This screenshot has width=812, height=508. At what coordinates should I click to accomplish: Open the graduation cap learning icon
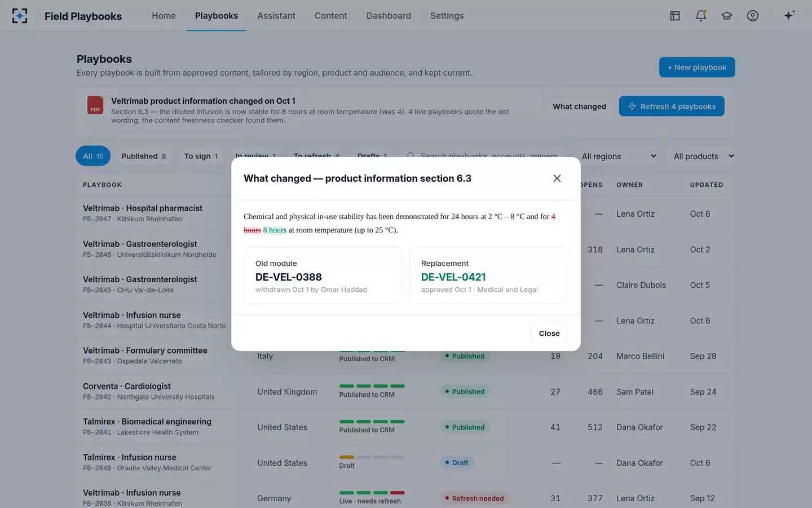[x=727, y=16]
